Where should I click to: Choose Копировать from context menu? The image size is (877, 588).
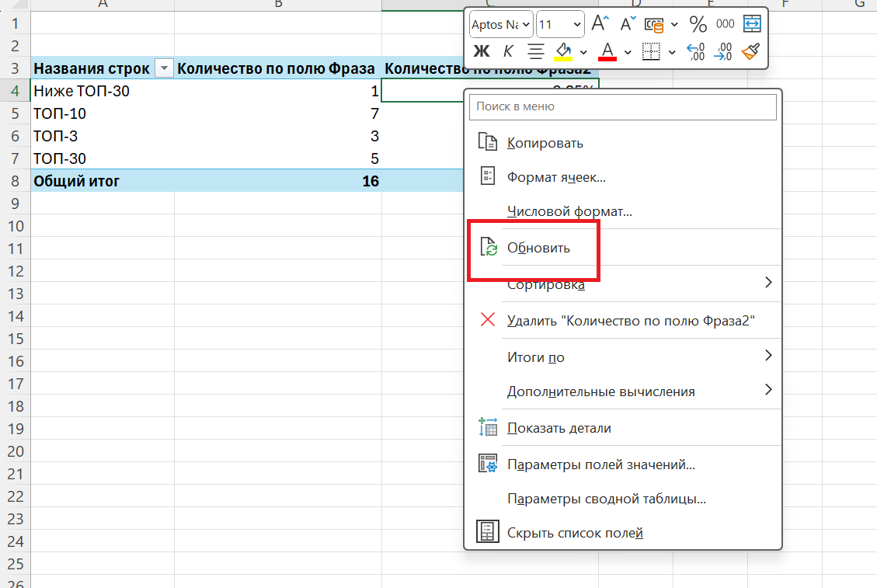coord(622,143)
